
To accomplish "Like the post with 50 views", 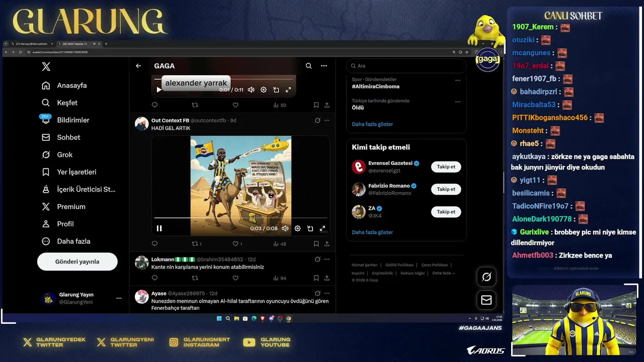I will click(235, 105).
